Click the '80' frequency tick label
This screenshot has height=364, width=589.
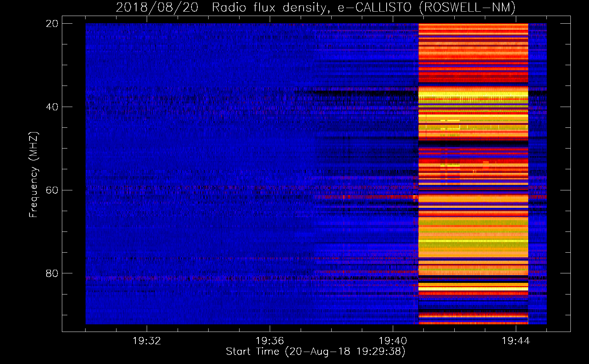52,273
